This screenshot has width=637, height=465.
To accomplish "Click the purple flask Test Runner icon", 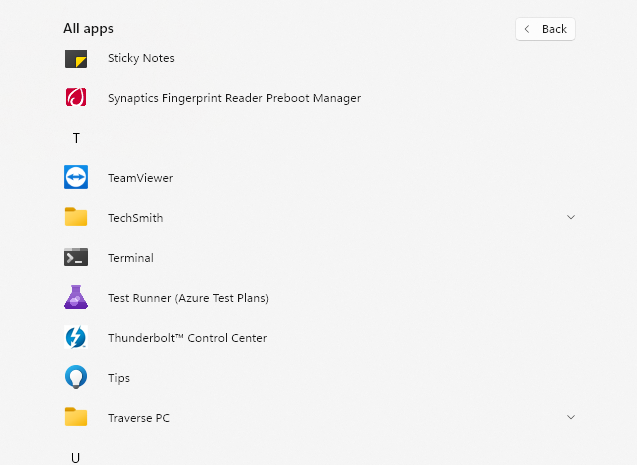I will [x=76, y=297].
